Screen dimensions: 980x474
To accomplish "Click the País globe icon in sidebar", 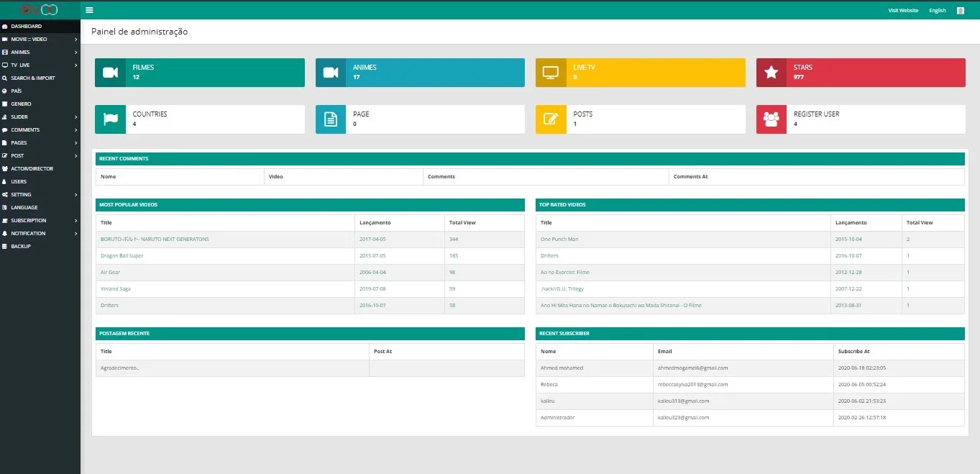I will point(5,91).
